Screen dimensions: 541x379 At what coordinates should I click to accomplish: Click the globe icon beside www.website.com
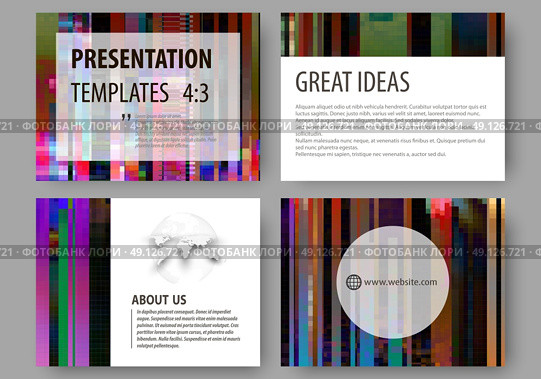pyautogui.click(x=354, y=282)
